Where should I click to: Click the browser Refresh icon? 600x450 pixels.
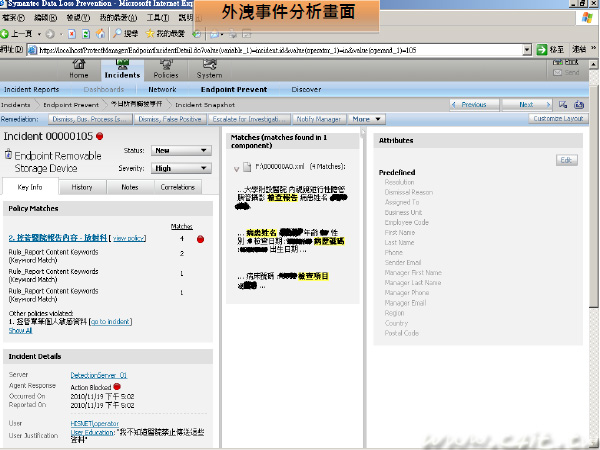(x=86, y=34)
